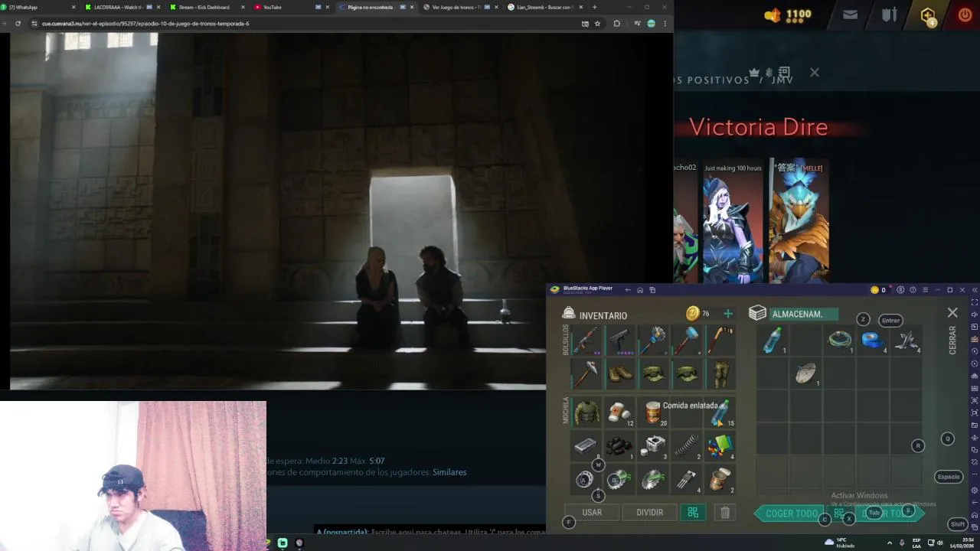This screenshot has width=980, height=551.
Task: Click the red Dota power quit button
Action: [965, 15]
